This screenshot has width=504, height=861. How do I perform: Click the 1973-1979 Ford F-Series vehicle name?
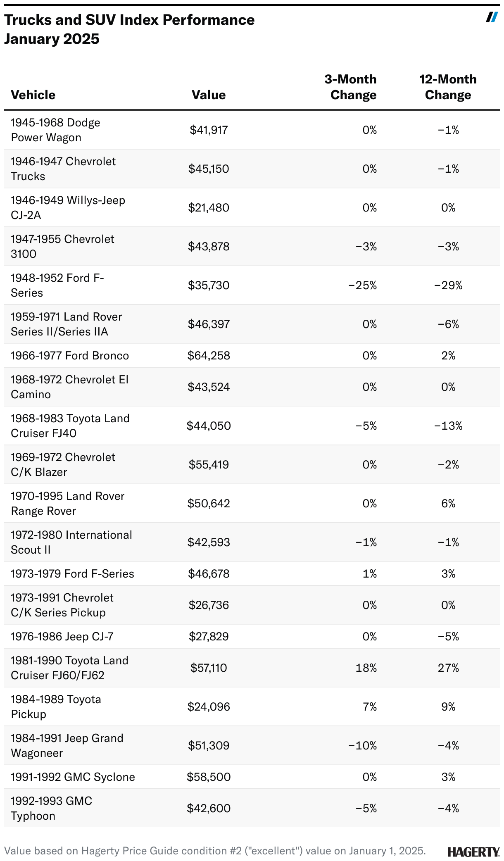click(72, 574)
